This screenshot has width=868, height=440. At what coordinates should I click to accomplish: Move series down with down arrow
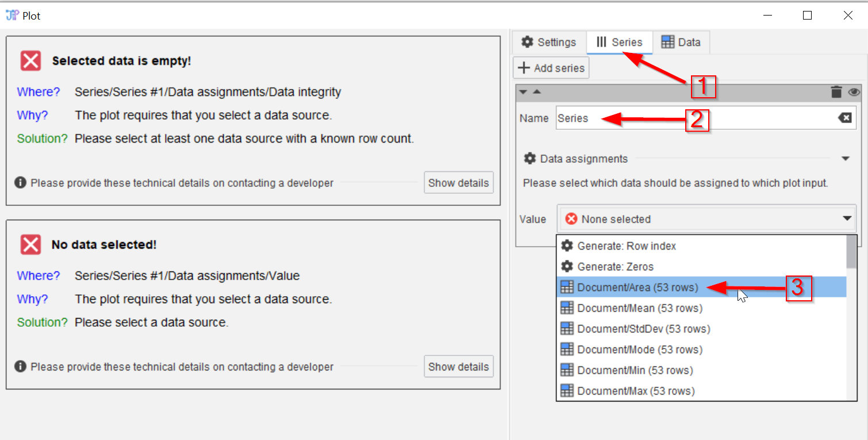pos(523,92)
